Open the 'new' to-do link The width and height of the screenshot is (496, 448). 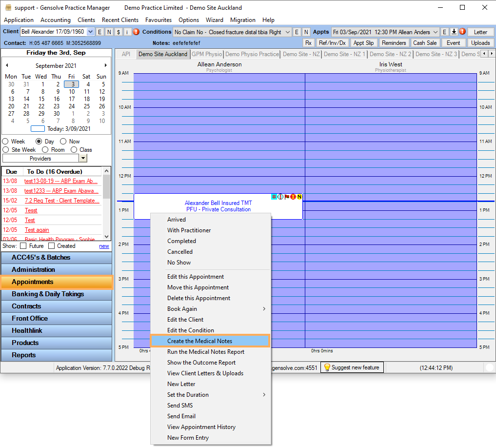point(104,246)
